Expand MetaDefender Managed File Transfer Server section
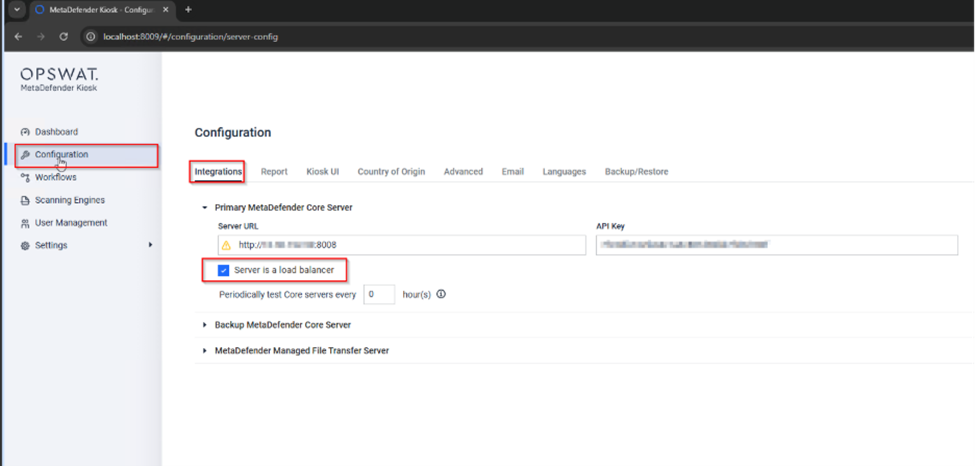The height and width of the screenshot is (466, 975). (x=205, y=351)
